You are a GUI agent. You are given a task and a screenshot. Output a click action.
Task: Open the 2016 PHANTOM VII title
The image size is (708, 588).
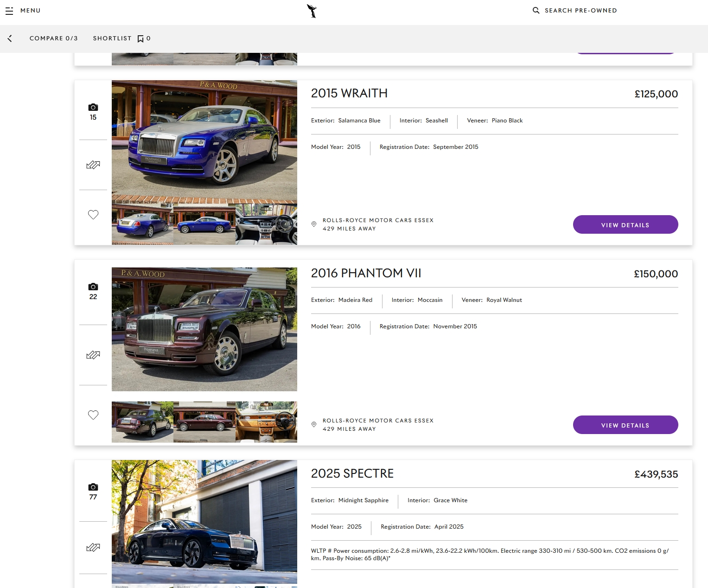[366, 273]
